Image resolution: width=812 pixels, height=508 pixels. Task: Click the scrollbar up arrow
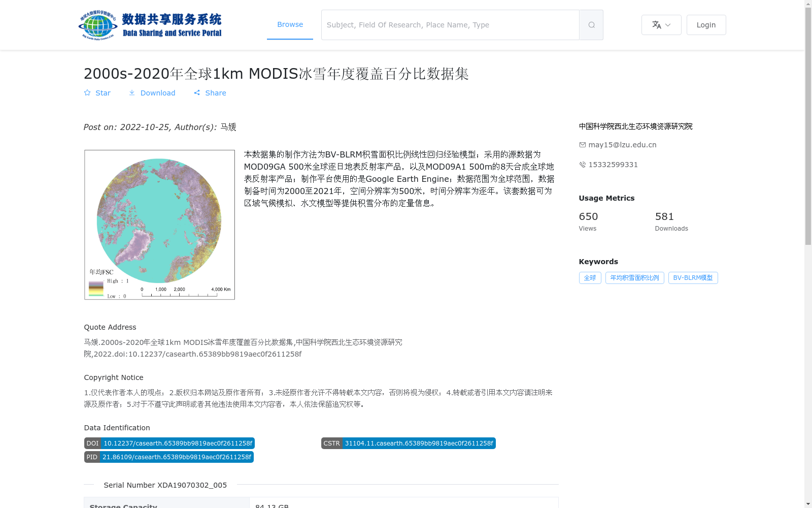tap(808, 4)
